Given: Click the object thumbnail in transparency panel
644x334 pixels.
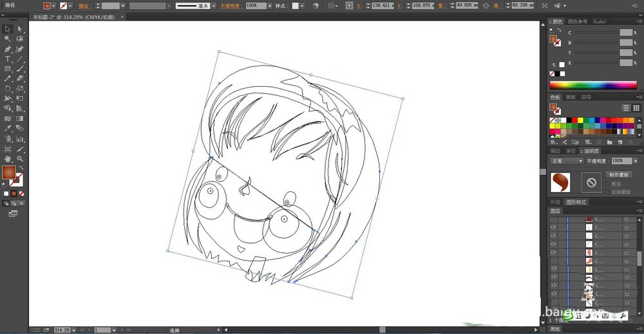Looking at the screenshot, I should (x=561, y=182).
